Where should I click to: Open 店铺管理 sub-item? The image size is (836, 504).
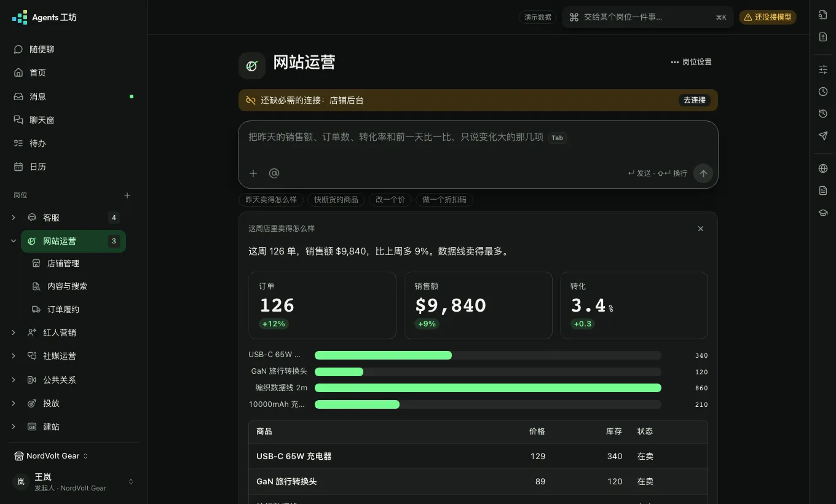pos(73,263)
